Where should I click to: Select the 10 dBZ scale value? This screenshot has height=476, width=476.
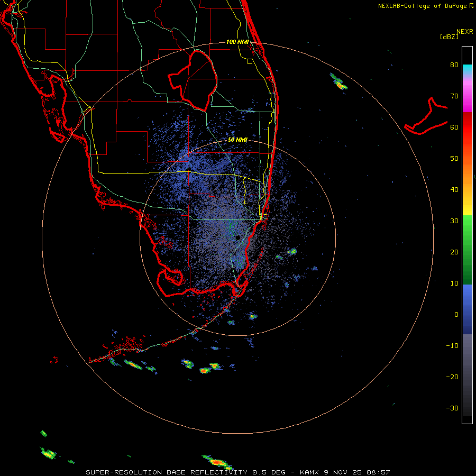tap(454, 284)
